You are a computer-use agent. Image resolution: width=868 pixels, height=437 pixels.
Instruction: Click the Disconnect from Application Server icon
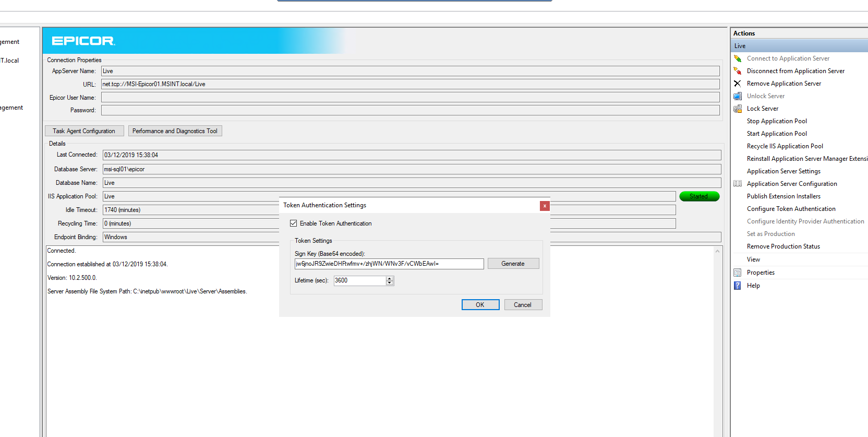[x=738, y=71]
